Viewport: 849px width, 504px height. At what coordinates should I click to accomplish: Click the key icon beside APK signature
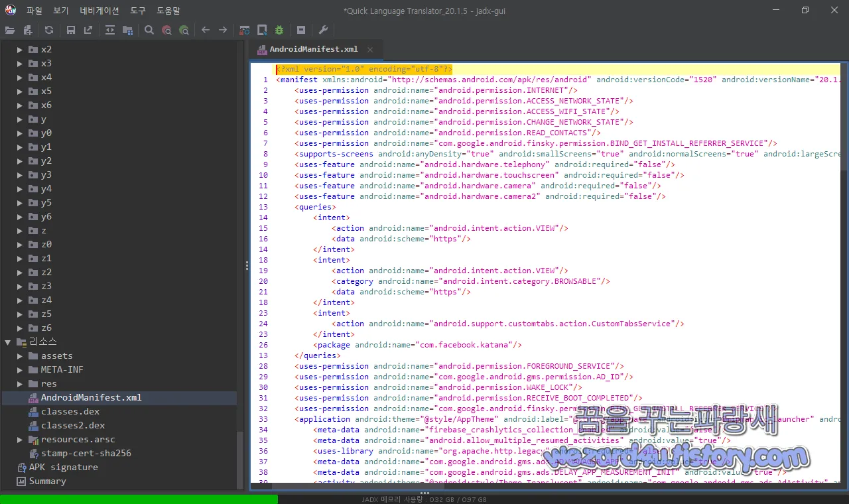pos(21,468)
